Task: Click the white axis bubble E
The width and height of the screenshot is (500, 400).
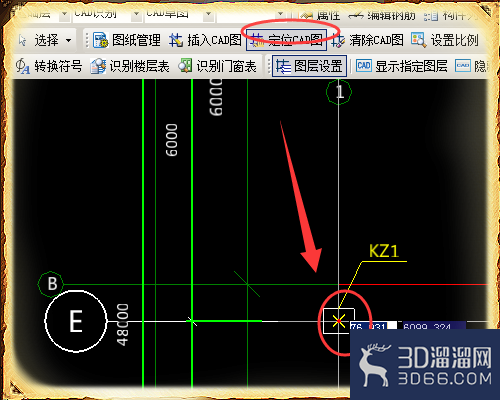Action: (76, 321)
